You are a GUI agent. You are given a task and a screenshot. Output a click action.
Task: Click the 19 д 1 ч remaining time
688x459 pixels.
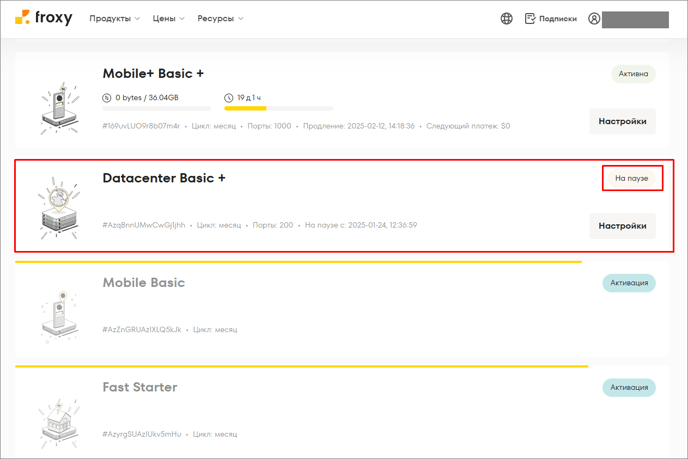coord(249,97)
